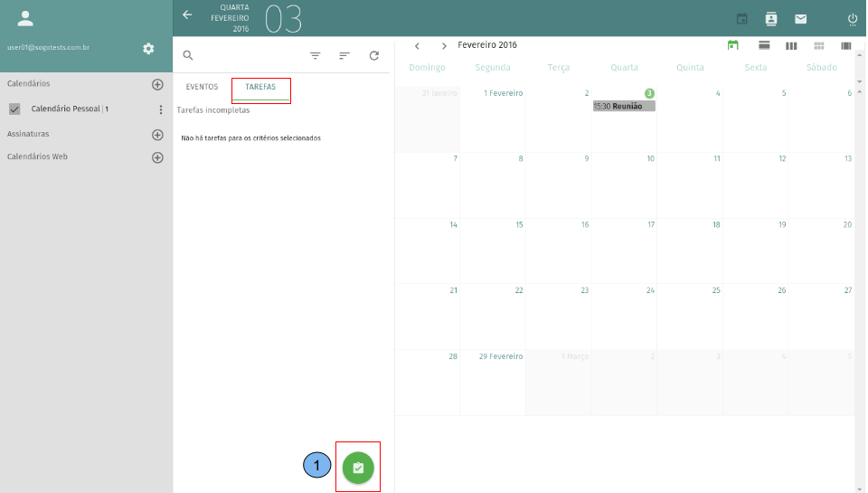Add a web calendar next to Calendários Web
Screen dimensions: 868x493
pyautogui.click(x=157, y=157)
